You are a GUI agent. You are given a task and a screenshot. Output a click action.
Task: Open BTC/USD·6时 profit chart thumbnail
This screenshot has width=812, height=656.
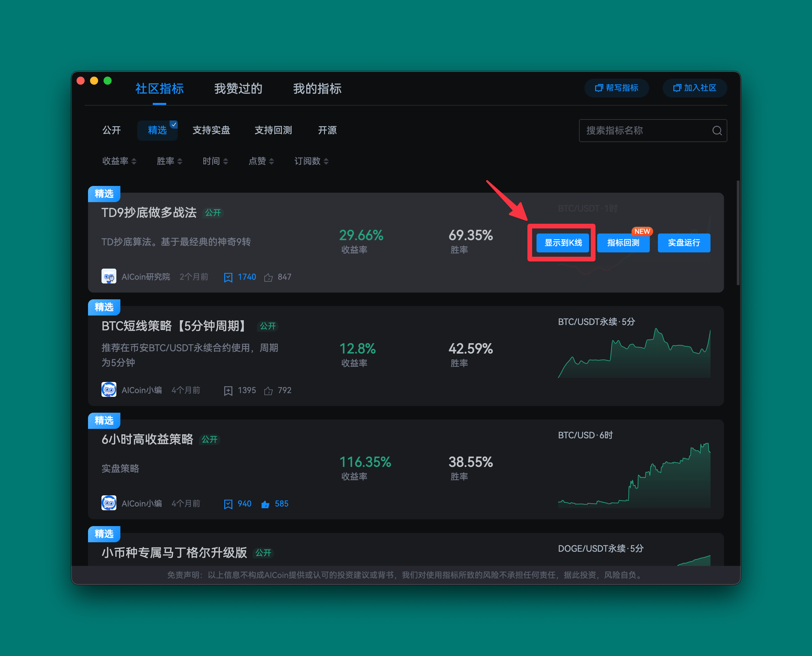click(634, 475)
